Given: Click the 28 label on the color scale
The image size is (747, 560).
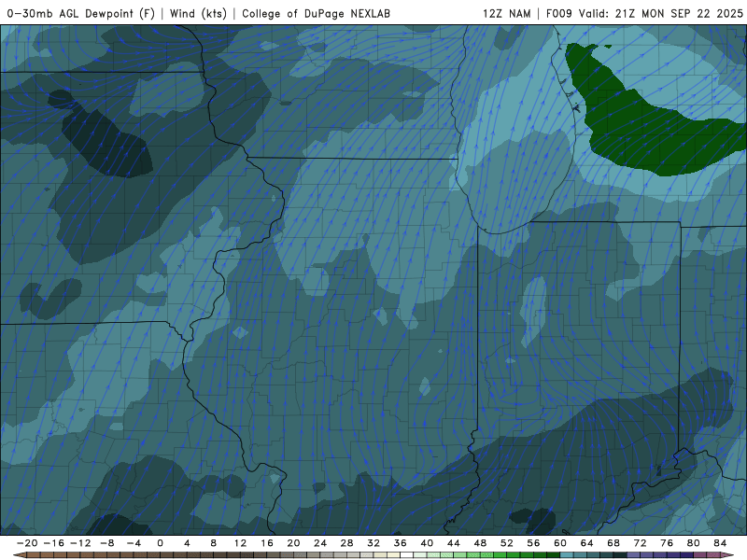Looking at the screenshot, I should pos(346,543).
